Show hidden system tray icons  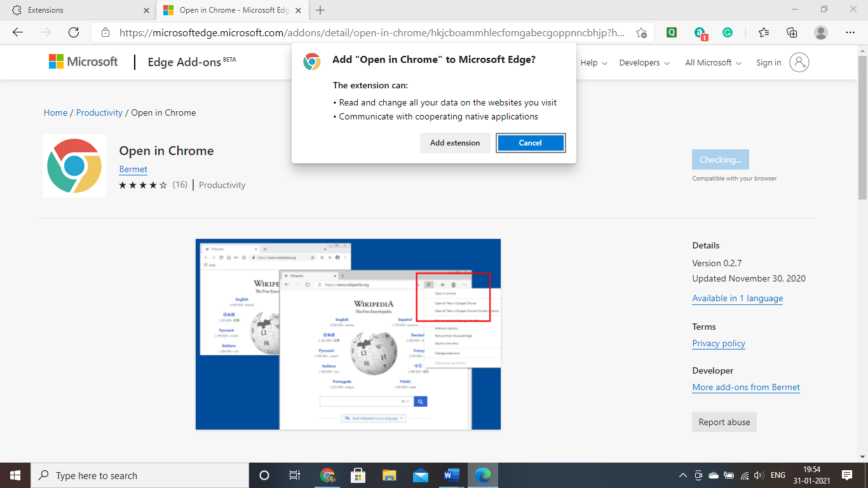[683, 475]
